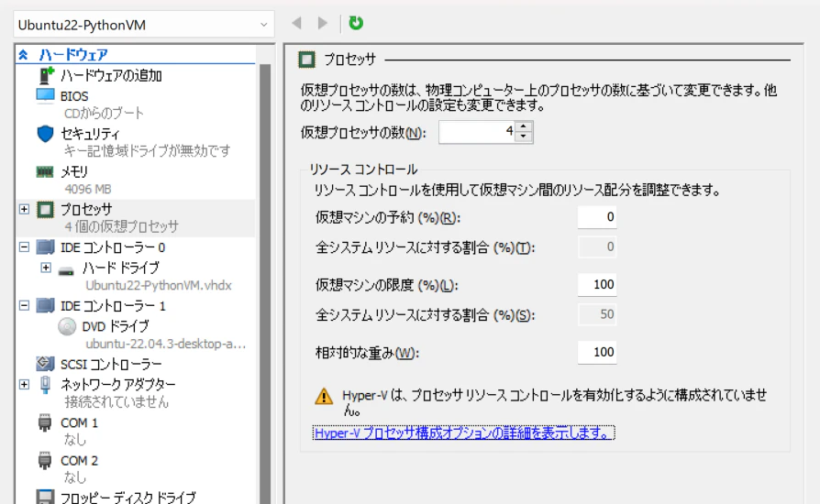
Task: Decrease virtual processor count with down arrow
Action: click(524, 137)
